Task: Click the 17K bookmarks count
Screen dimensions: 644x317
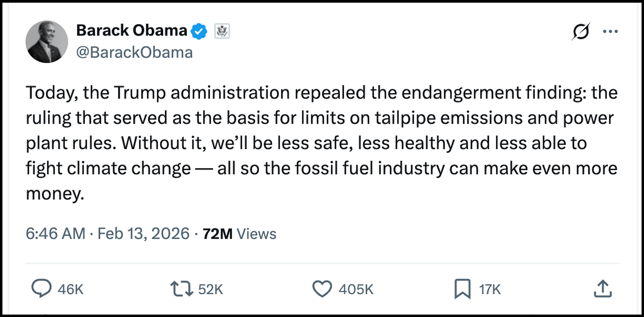Action: 489,289
